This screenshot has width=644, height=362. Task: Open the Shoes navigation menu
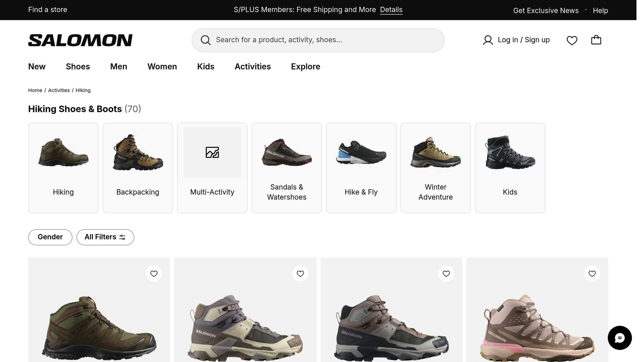pyautogui.click(x=78, y=67)
